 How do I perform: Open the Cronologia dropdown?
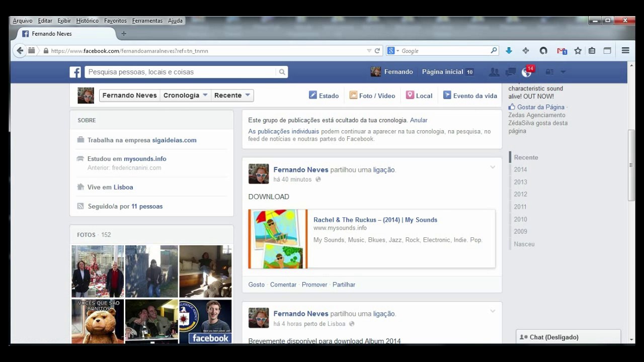(x=185, y=96)
